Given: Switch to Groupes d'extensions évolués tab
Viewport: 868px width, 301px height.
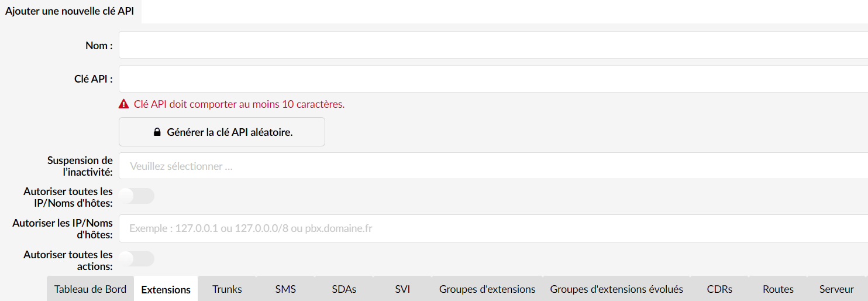Looking at the screenshot, I should click(x=616, y=289).
